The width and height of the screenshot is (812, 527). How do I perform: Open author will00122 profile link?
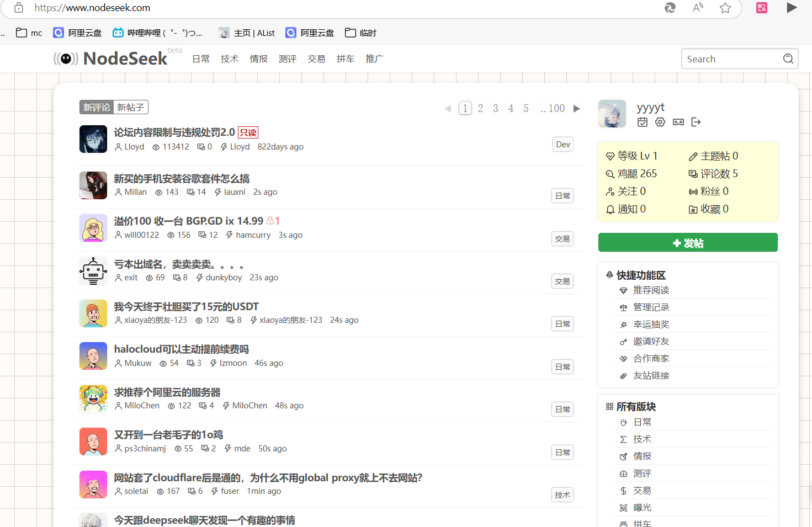pyautogui.click(x=141, y=235)
